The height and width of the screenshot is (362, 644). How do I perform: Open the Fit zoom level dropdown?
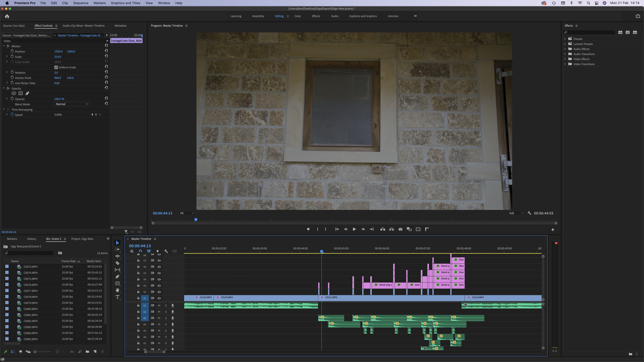[x=187, y=213]
